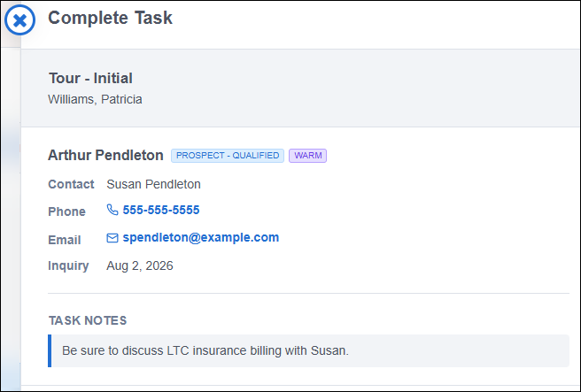Select the Arthur Pendleton name heading
The width and height of the screenshot is (581, 392).
click(x=105, y=155)
